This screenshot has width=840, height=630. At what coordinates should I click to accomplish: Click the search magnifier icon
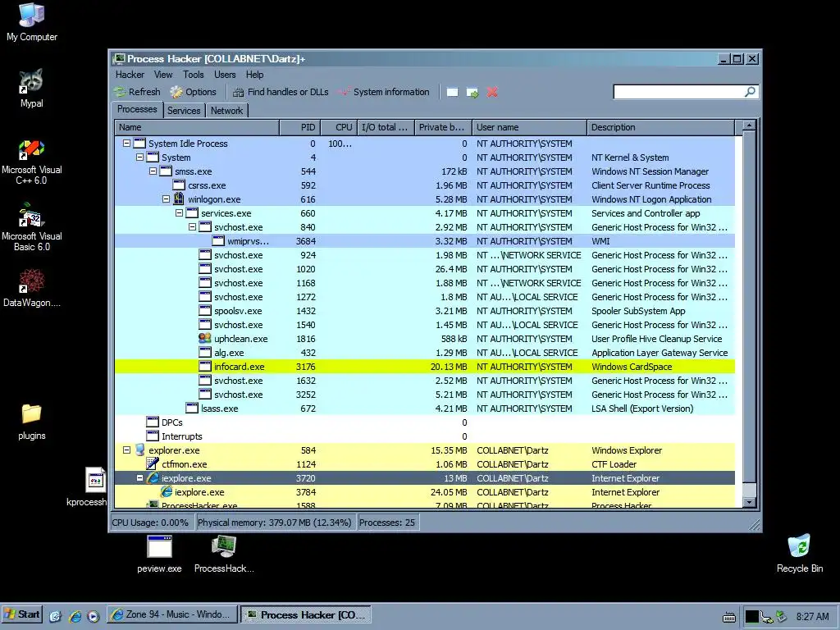point(751,92)
